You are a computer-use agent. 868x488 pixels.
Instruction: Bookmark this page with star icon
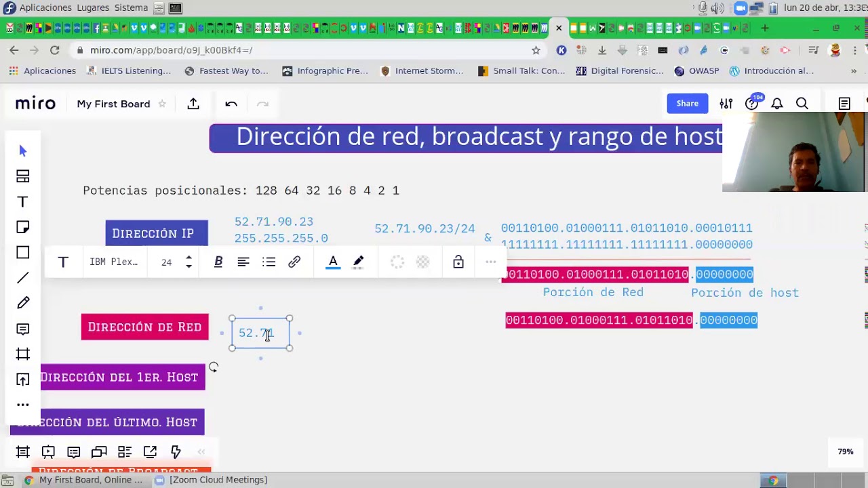536,50
